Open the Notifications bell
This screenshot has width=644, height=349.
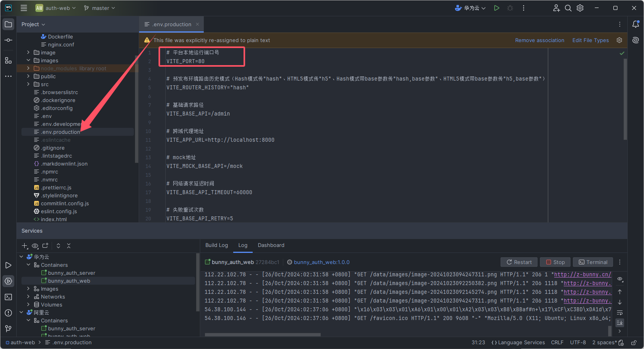tap(636, 24)
